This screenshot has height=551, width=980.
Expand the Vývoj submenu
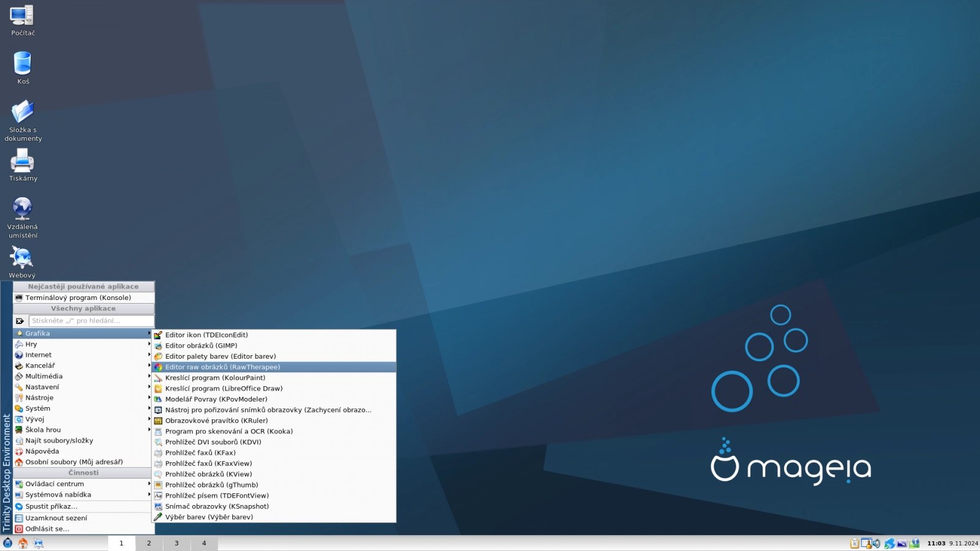click(83, 419)
